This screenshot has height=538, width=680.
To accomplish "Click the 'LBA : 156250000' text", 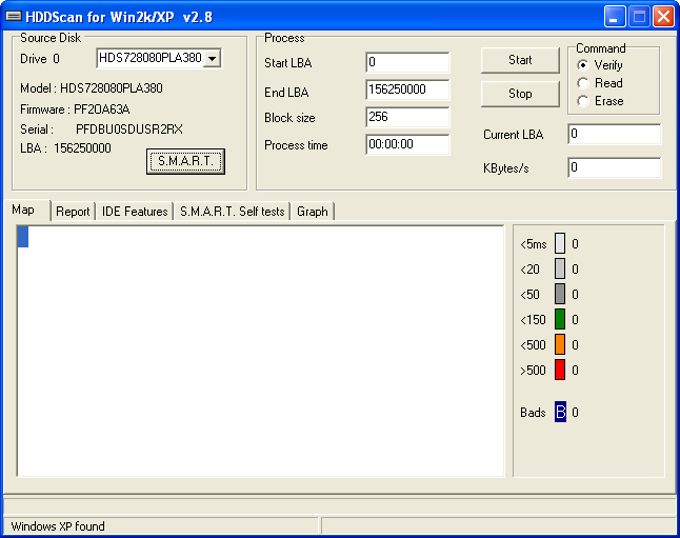I will point(65,148).
